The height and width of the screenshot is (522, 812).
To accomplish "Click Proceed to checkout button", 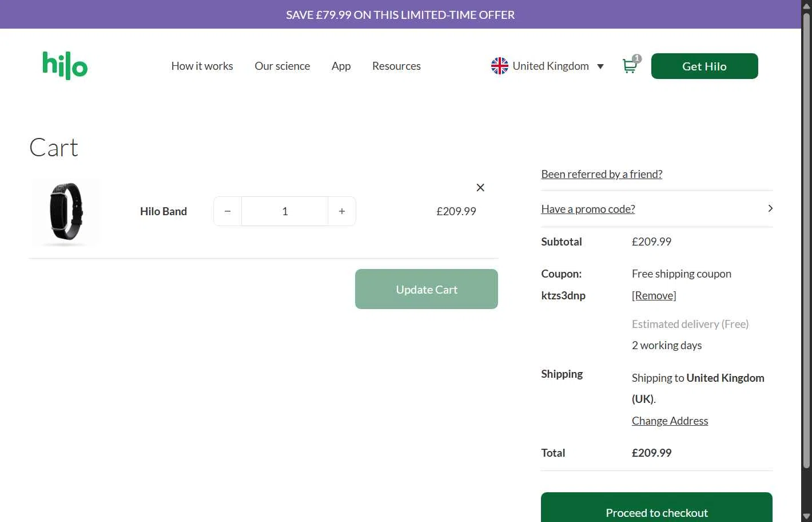I will pyautogui.click(x=656, y=507).
